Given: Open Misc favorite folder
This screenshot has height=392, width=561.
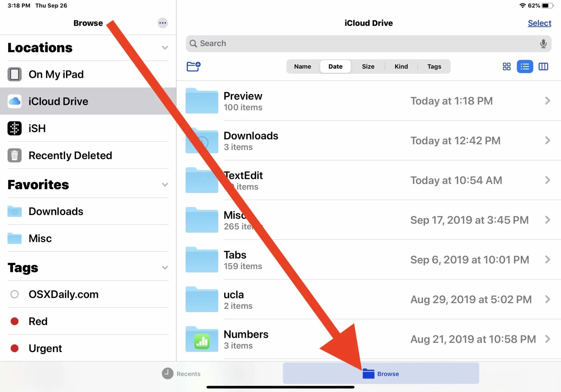Looking at the screenshot, I should pyautogui.click(x=88, y=238).
